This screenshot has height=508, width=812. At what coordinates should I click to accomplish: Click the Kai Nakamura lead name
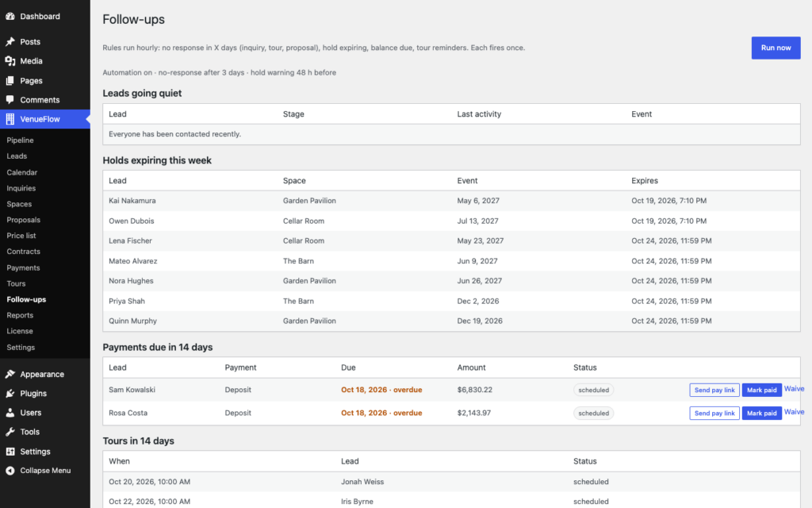pos(132,201)
